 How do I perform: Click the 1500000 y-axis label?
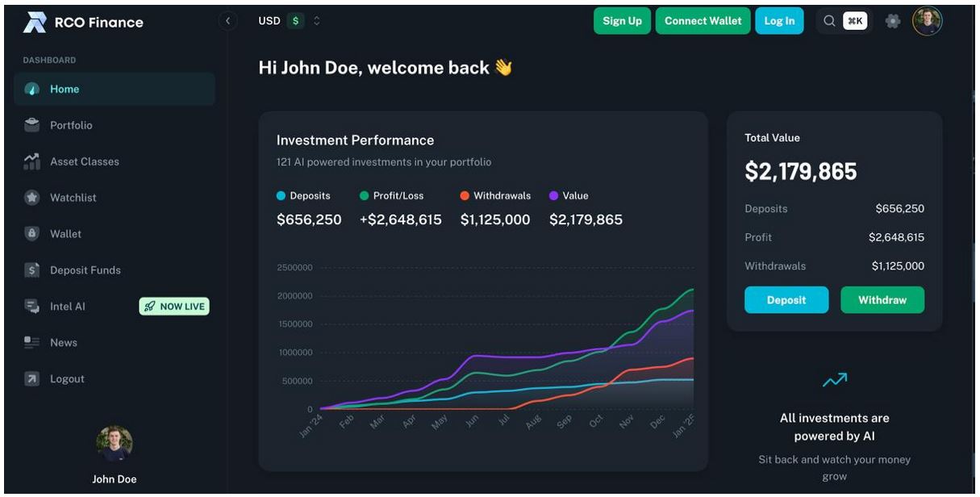294,324
